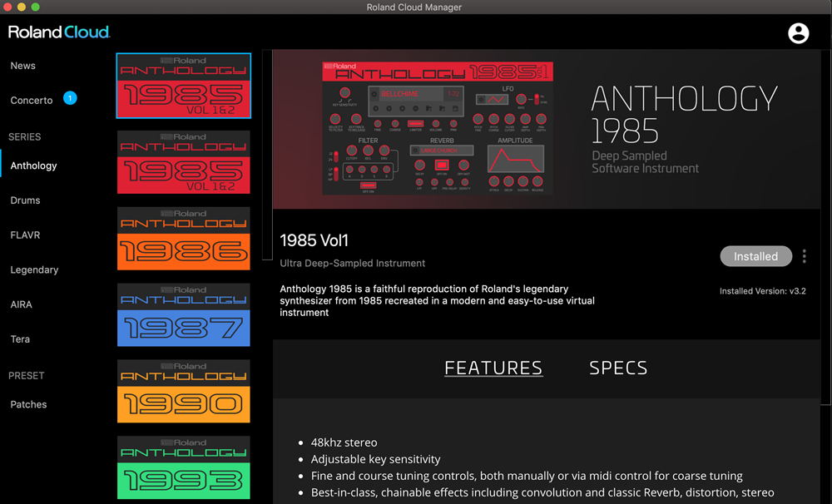Click the Anthology 1985 banner image
Screen dimensions: 832x504
pyautogui.click(x=547, y=129)
